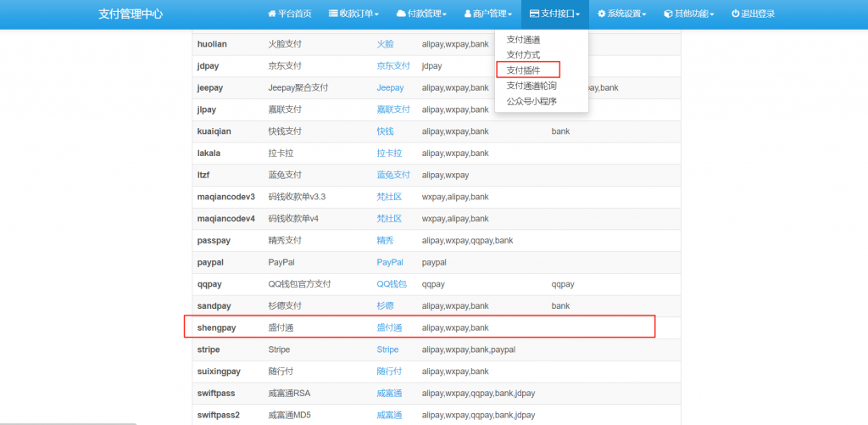Viewport: 868px width, 425px height.
Task: Follow the Jeepay link
Action: pyautogui.click(x=390, y=87)
